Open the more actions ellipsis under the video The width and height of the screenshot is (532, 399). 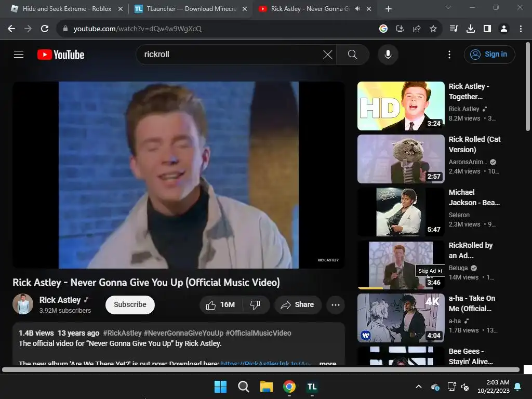coord(336,304)
